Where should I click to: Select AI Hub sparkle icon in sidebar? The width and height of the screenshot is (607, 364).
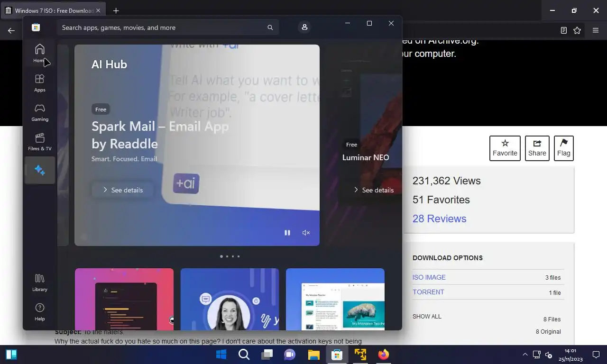[x=40, y=170]
